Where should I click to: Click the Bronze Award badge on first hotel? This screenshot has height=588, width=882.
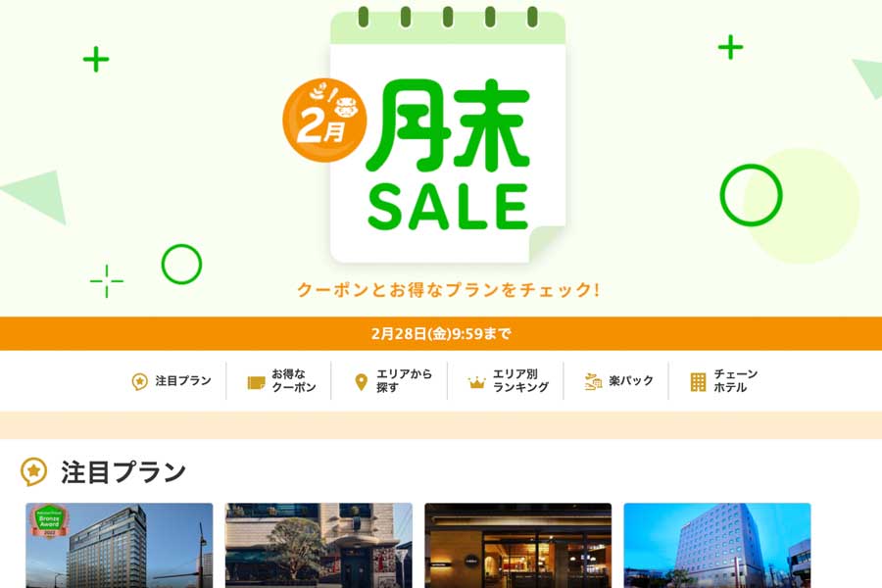[x=50, y=521]
